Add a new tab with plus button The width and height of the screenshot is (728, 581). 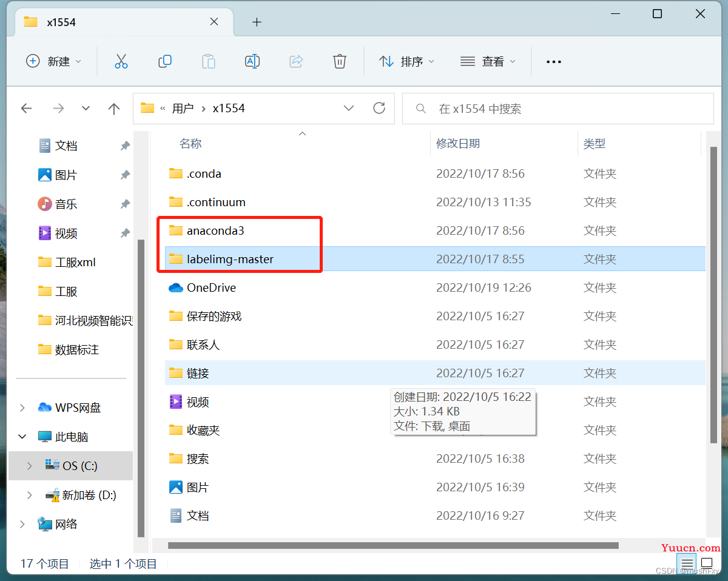pyautogui.click(x=257, y=22)
